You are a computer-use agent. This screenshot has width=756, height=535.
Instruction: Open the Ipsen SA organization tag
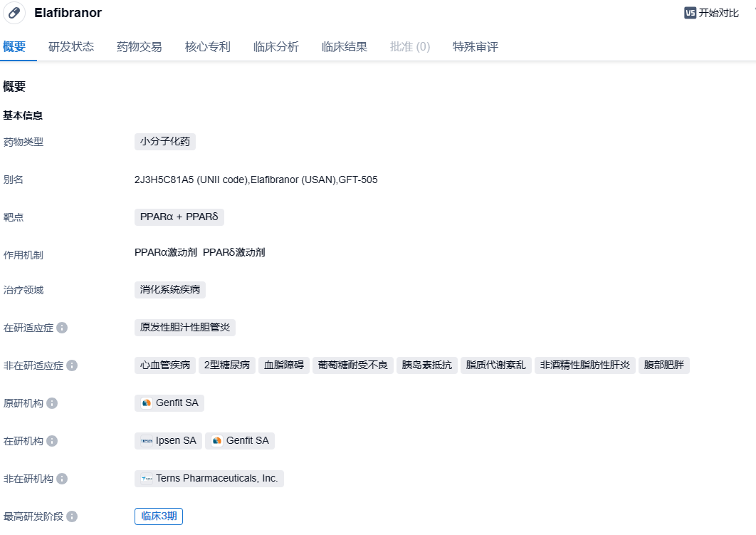click(169, 441)
